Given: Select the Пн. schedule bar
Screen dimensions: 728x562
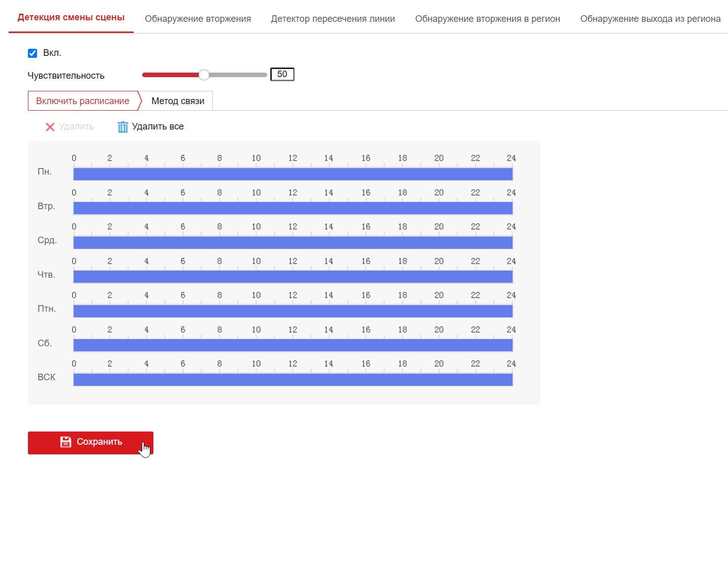Looking at the screenshot, I should pos(293,174).
